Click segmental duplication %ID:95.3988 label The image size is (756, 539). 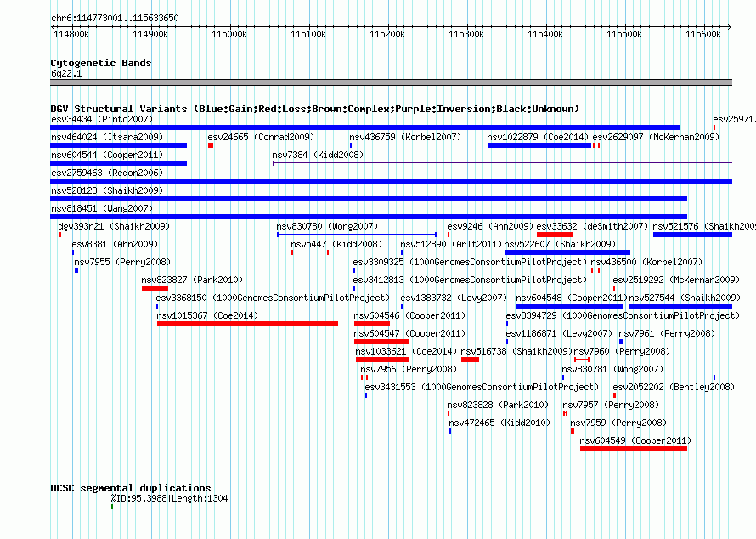tap(170, 498)
